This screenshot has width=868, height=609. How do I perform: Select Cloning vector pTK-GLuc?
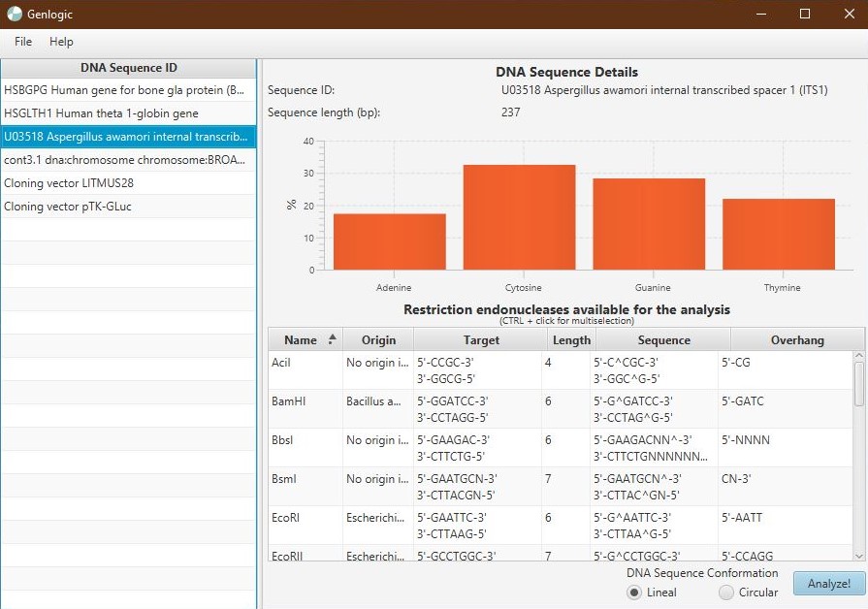128,207
